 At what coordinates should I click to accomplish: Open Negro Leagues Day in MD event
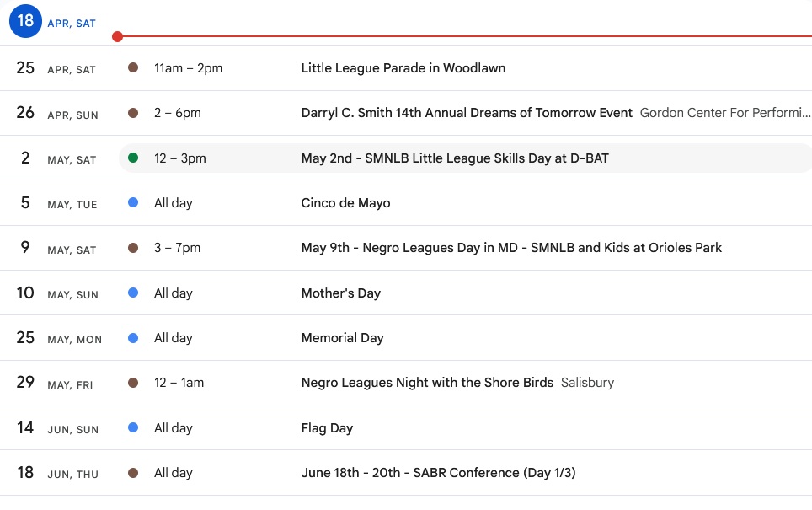coord(511,248)
